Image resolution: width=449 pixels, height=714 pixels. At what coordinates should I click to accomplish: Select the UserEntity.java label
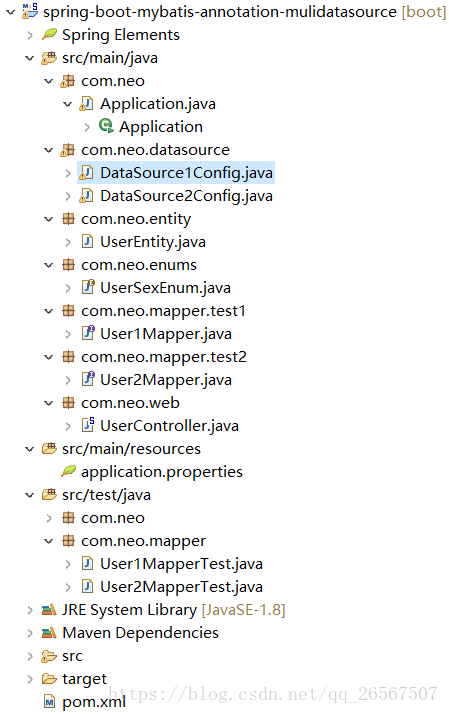[153, 242]
